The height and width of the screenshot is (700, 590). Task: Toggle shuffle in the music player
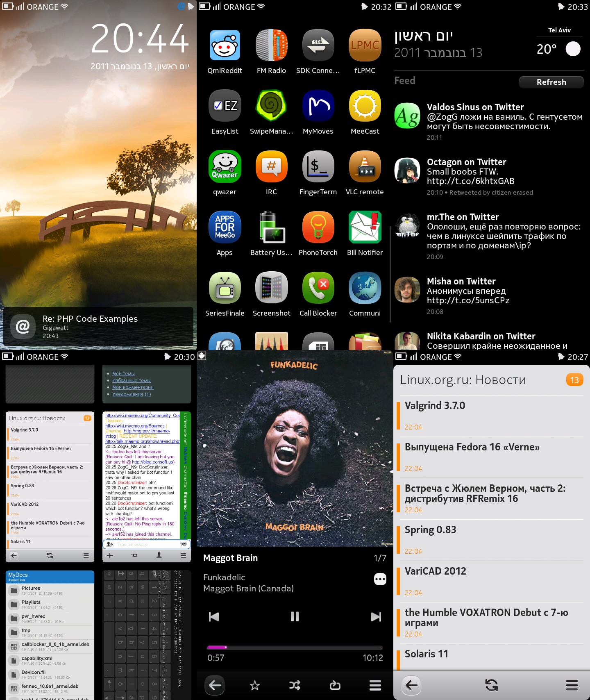[x=295, y=685]
